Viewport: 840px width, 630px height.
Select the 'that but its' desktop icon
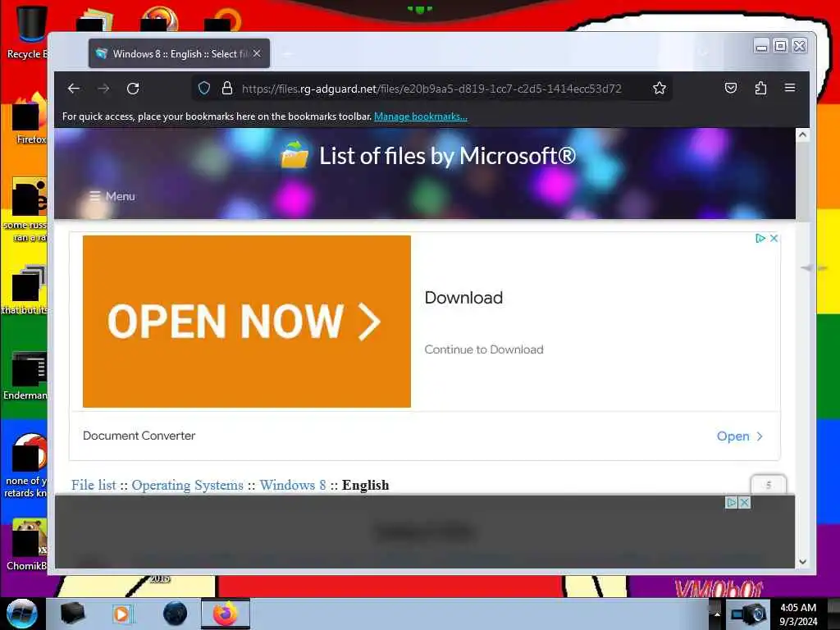pyautogui.click(x=25, y=290)
